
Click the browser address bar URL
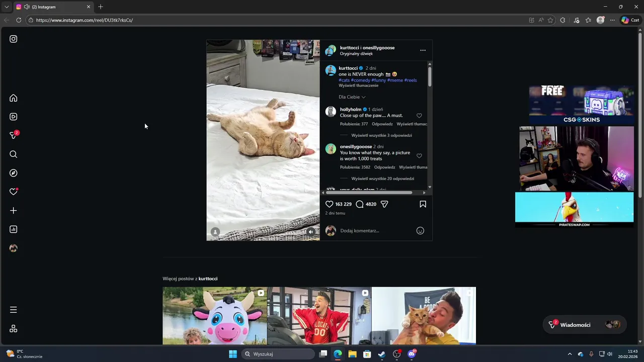85,20
